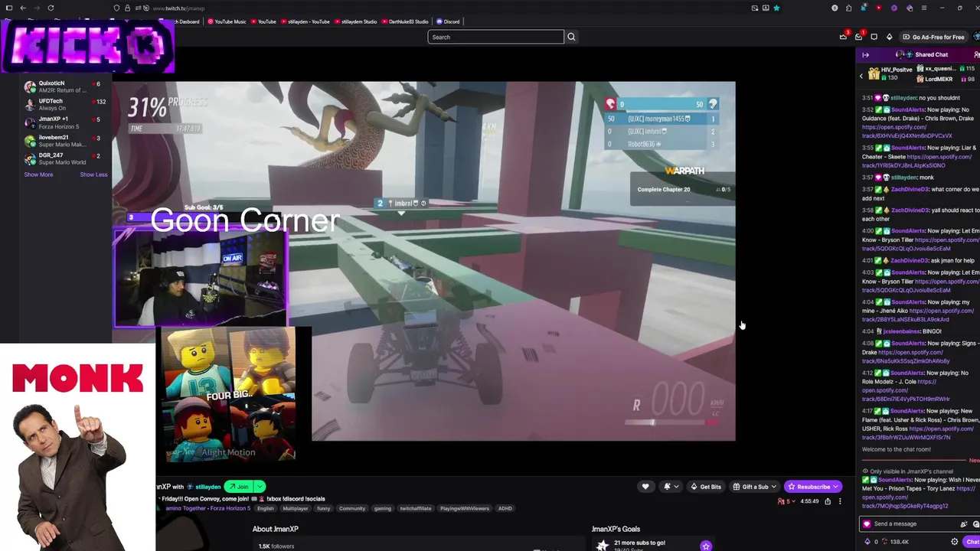980x551 pixels.
Task: Send the chat message with Chat button
Action: [x=972, y=542]
